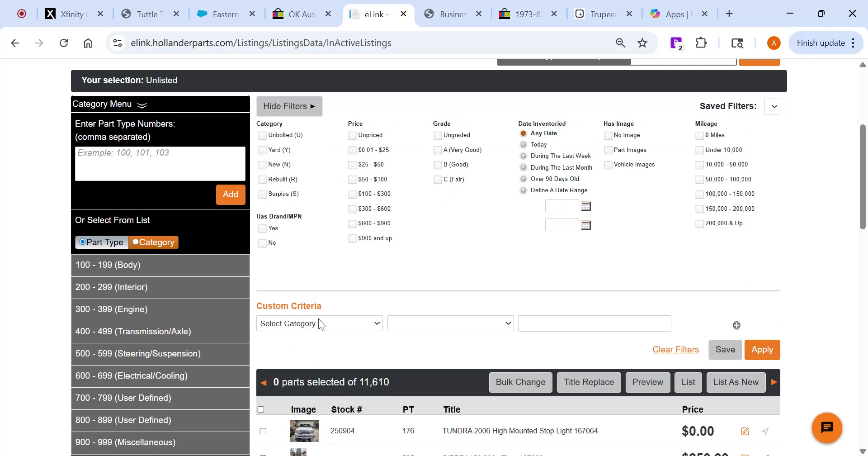Reload the page with the refresh icon
This screenshot has height=456, width=868.
(64, 43)
